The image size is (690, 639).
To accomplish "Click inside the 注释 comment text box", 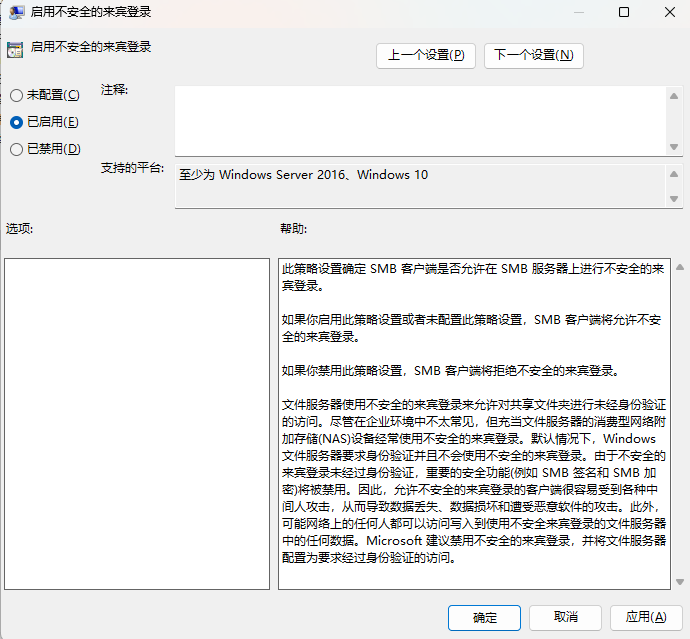I will coord(420,121).
